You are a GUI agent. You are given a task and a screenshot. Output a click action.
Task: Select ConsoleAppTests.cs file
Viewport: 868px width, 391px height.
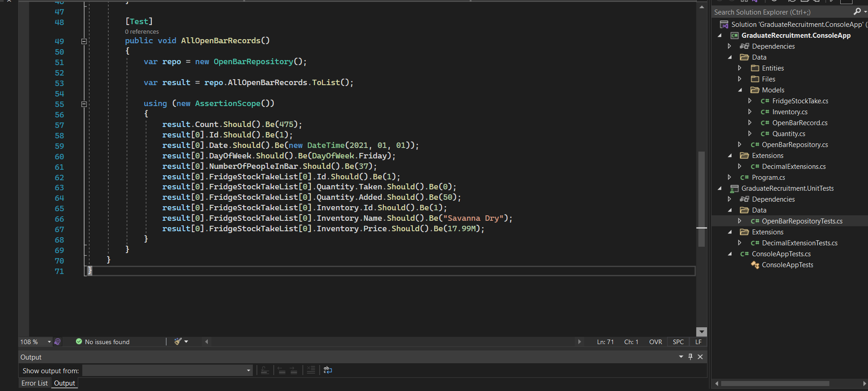pyautogui.click(x=781, y=254)
